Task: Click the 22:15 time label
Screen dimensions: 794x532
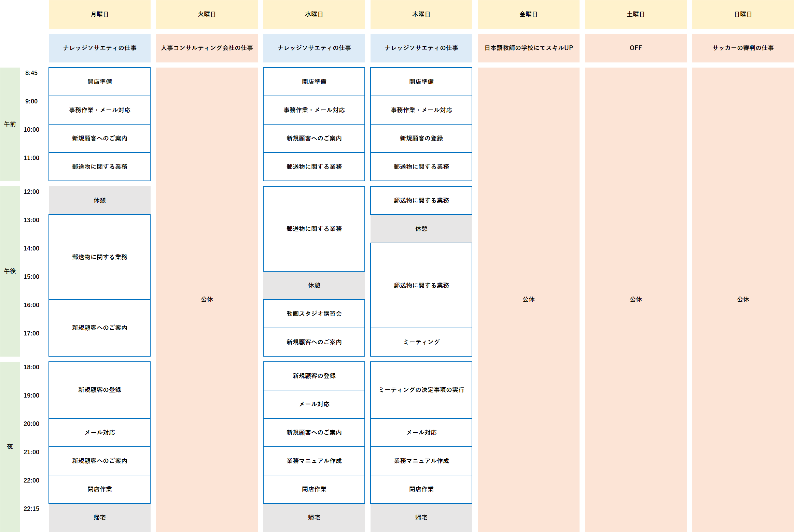Action: pyautogui.click(x=31, y=509)
